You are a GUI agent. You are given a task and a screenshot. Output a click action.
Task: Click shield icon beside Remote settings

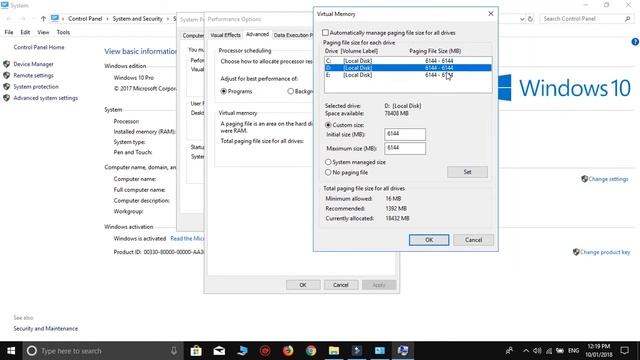click(x=7, y=76)
